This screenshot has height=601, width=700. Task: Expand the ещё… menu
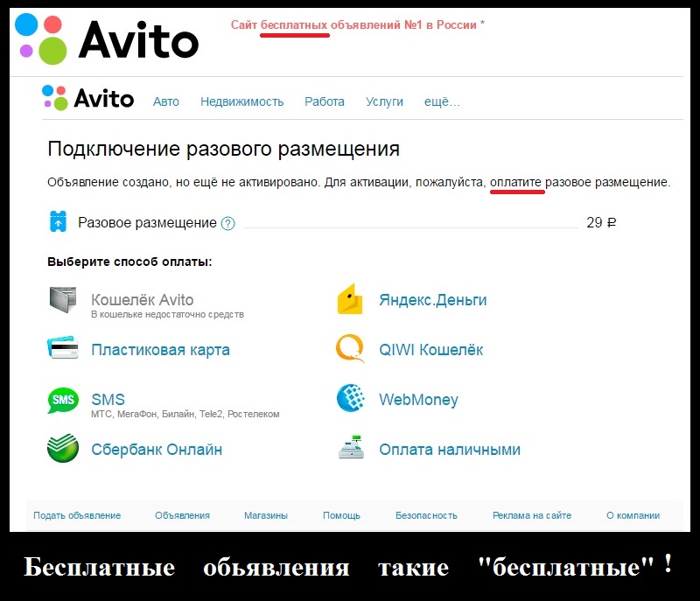441,101
